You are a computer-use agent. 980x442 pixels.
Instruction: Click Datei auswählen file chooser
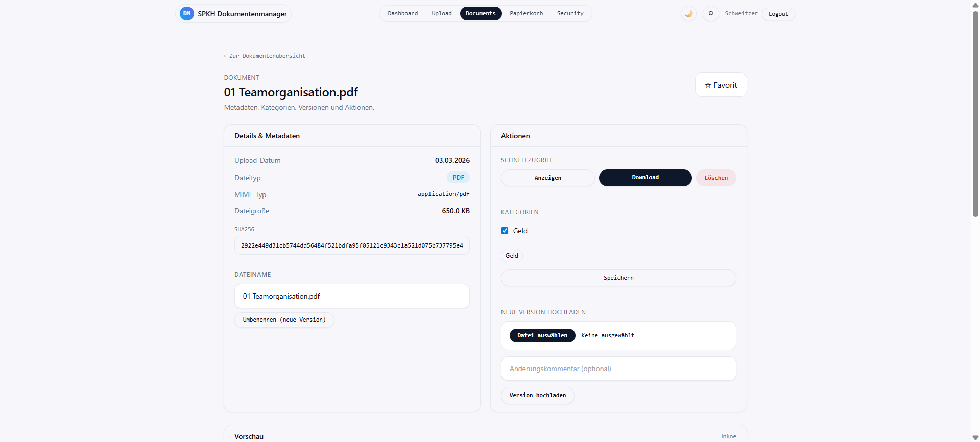pos(542,335)
